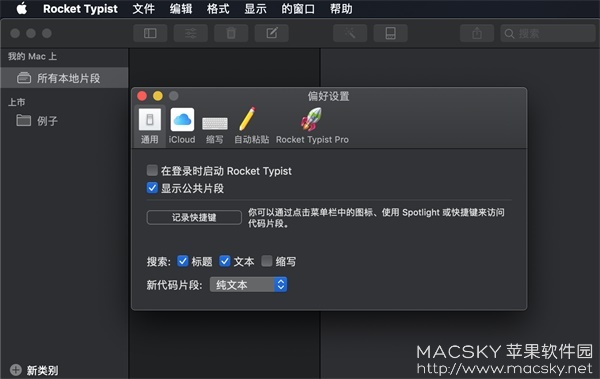Select the 通用 General preferences tab
Image resolution: width=600 pixels, height=379 pixels.
tap(150, 126)
